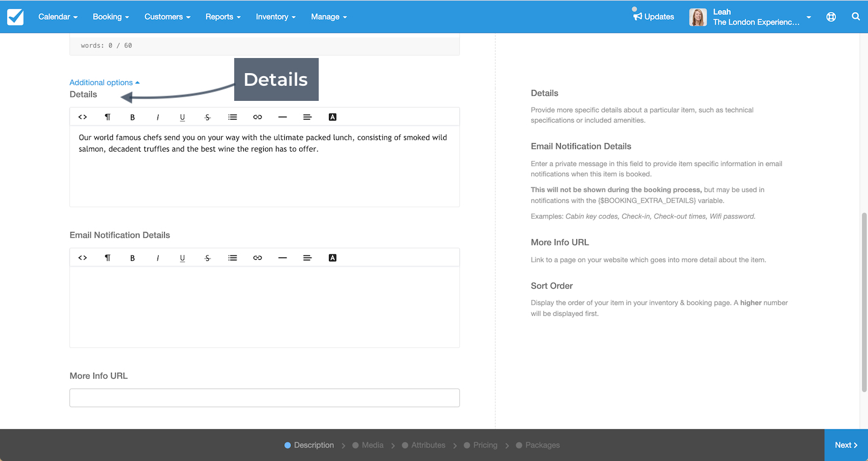Image resolution: width=868 pixels, height=461 pixels.
Task: Focus the More Info URL field
Action: (264, 398)
